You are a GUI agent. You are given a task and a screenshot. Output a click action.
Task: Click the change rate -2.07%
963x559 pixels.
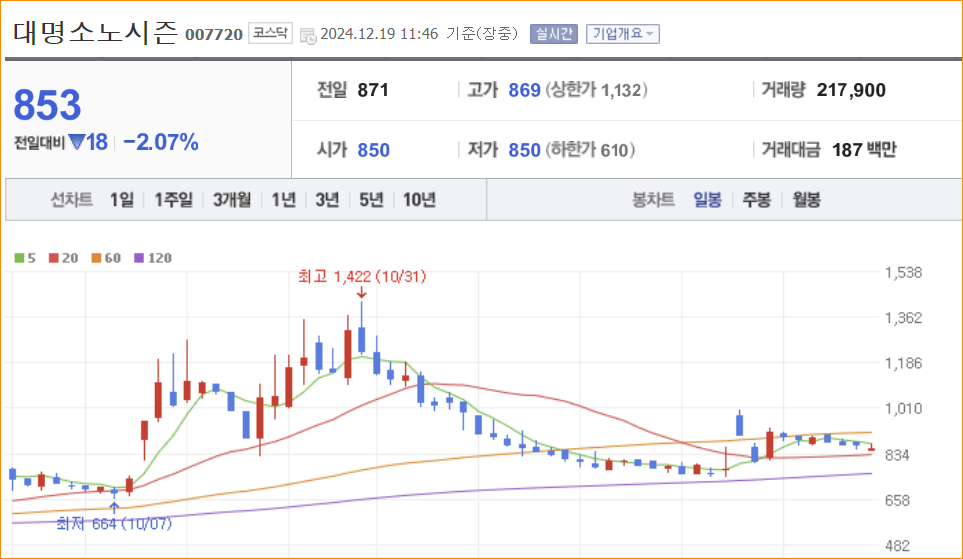tap(161, 143)
